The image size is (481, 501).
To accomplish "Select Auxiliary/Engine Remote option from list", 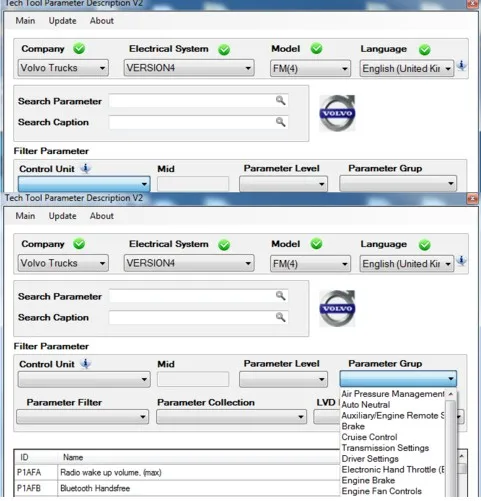I will pyautogui.click(x=393, y=416).
